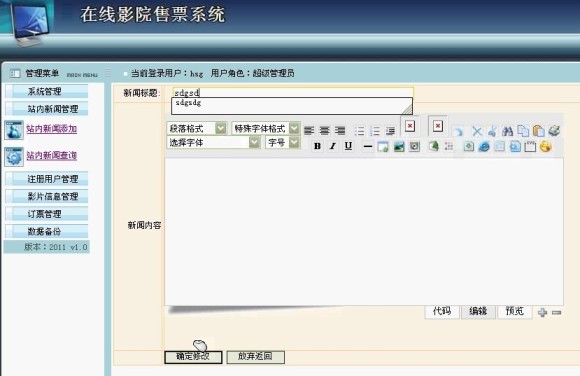The image size is (580, 376).
Task: Toggle bold formatting in the editor
Action: tap(317, 146)
